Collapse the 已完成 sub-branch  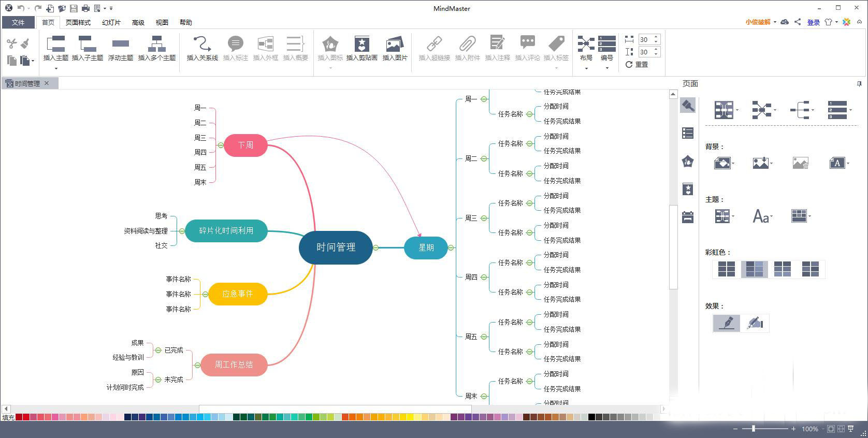pyautogui.click(x=158, y=351)
